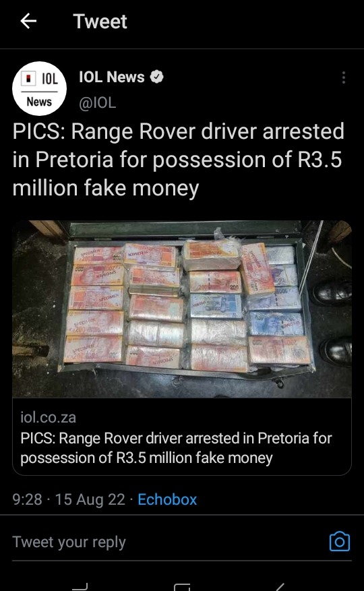The height and width of the screenshot is (591, 364).
Task: Go back using the top-left arrow
Action: click(x=28, y=21)
